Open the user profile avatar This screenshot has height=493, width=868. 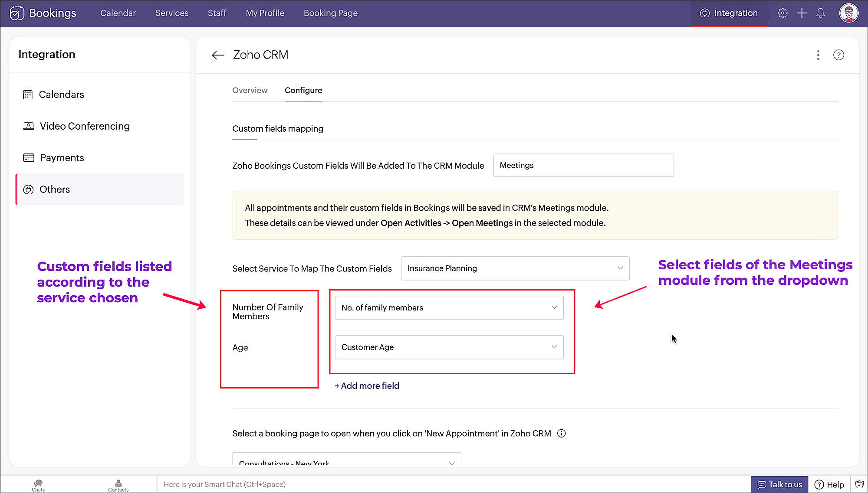pyautogui.click(x=848, y=13)
